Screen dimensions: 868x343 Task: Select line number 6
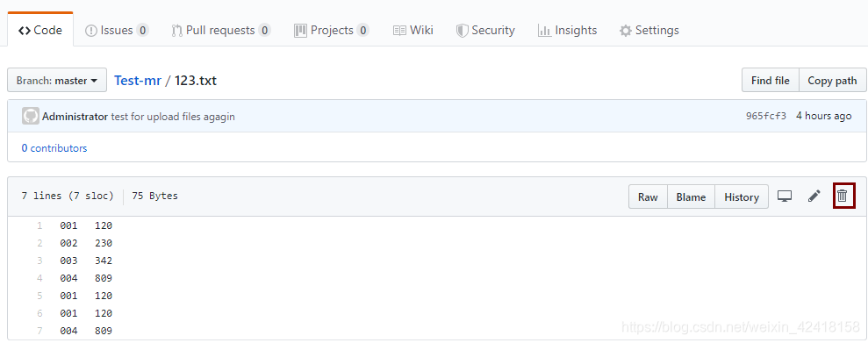coord(39,314)
